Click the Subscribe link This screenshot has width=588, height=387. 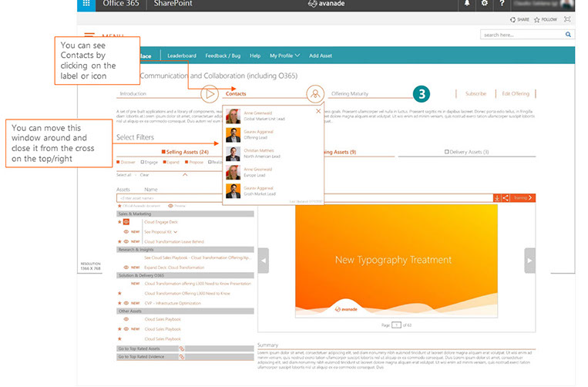pyautogui.click(x=475, y=93)
